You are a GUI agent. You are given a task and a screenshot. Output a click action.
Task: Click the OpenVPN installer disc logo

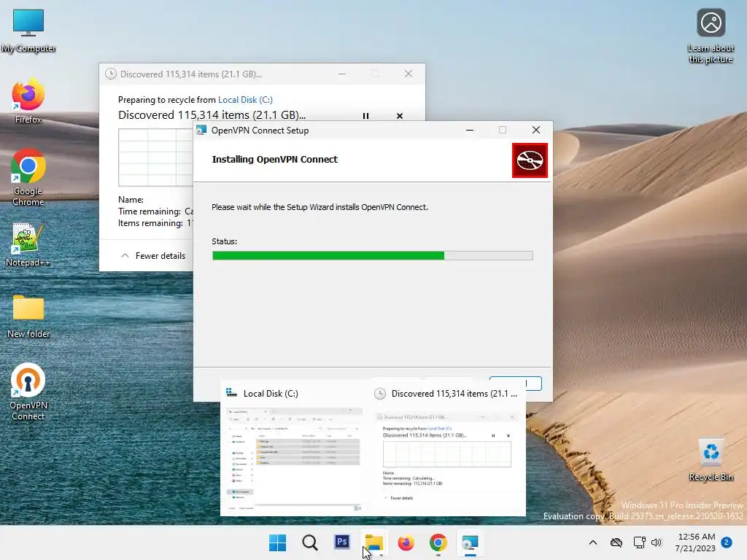coord(530,160)
